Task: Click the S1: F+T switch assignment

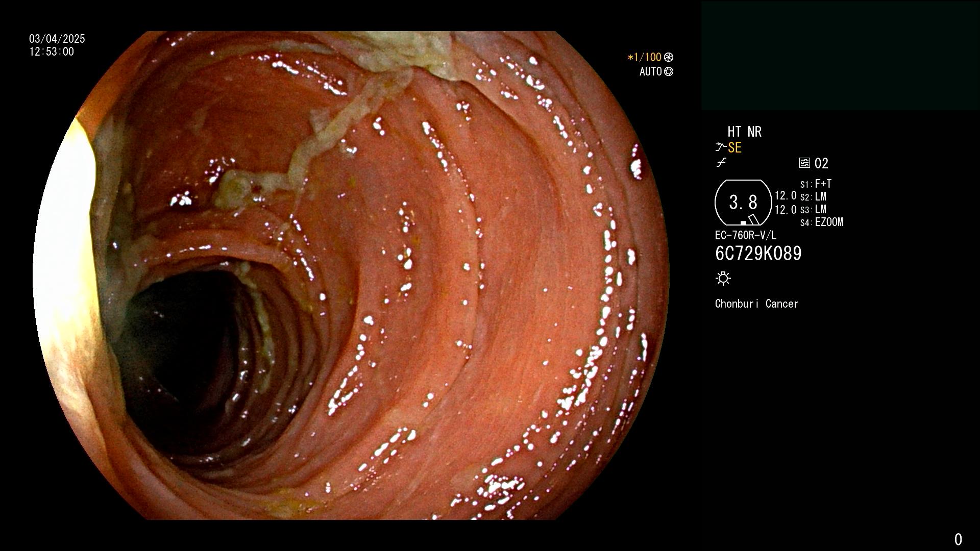Action: coord(816,184)
